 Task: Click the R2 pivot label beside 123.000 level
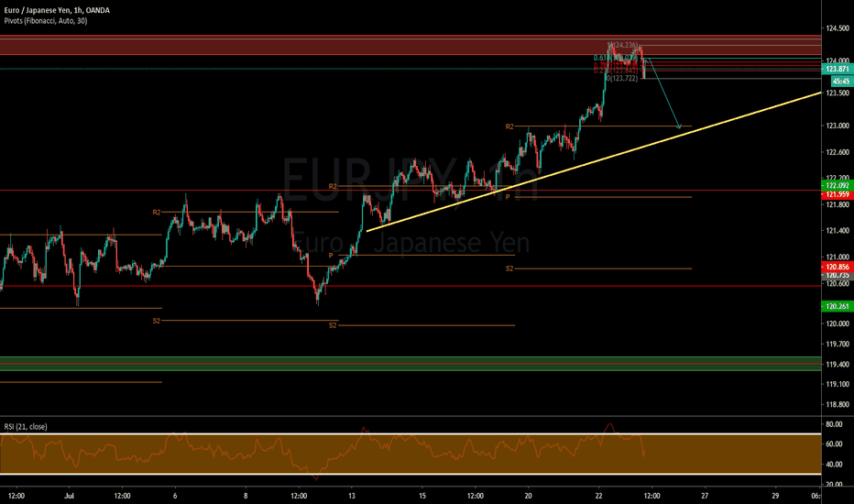509,126
